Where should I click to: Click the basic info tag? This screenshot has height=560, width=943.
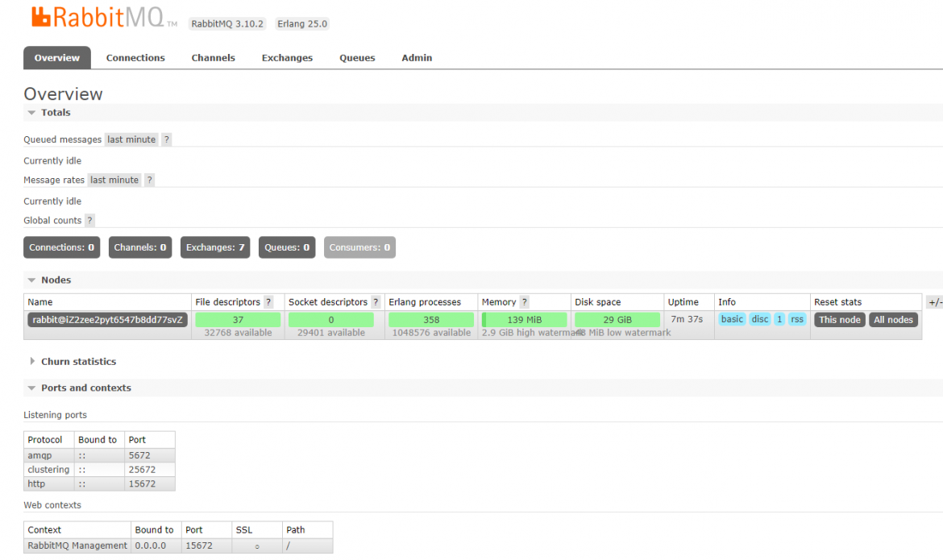[x=732, y=319]
